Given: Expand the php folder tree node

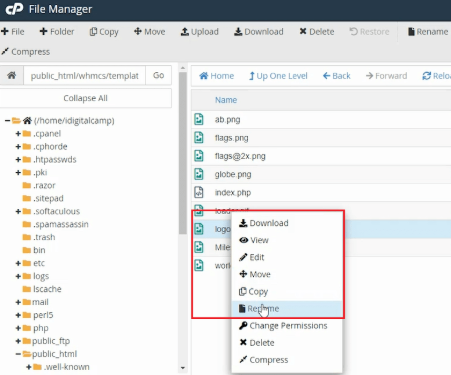Looking at the screenshot, I should coord(18,328).
